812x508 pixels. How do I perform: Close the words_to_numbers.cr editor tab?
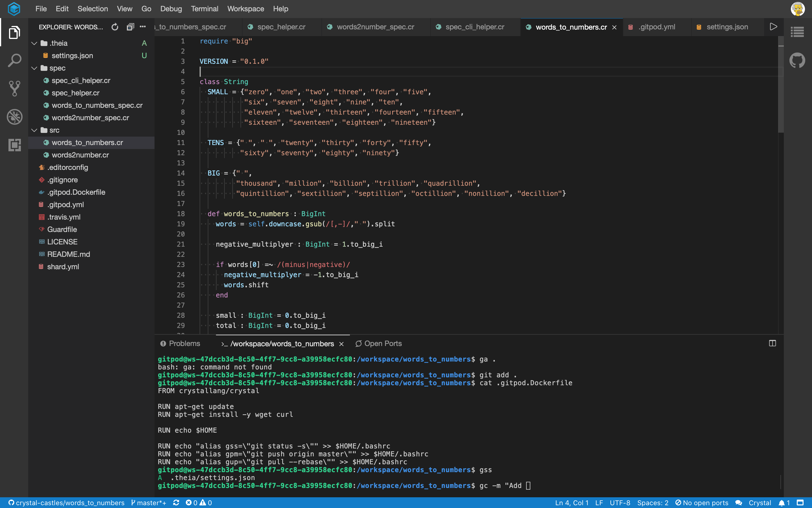614,27
